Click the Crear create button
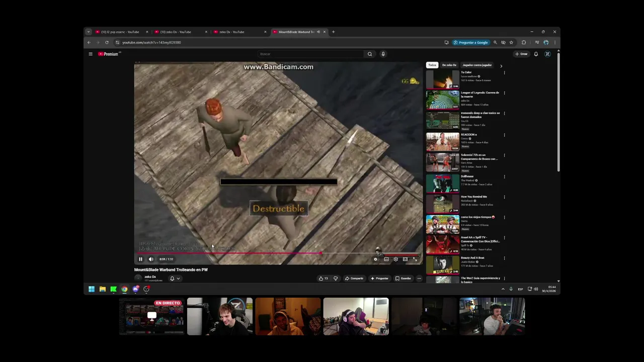Screen dimensions: 644x362 (521, 54)
